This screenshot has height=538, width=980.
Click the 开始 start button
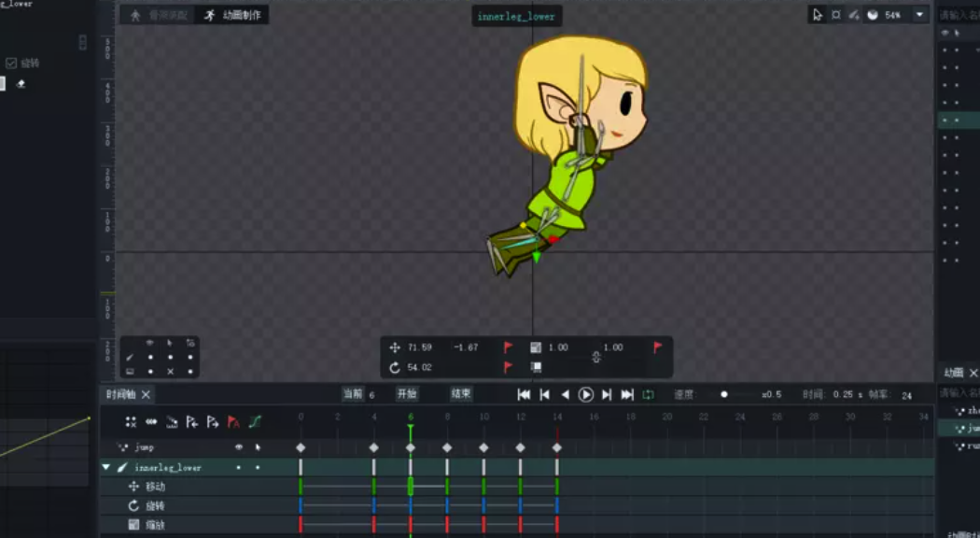[x=407, y=394]
